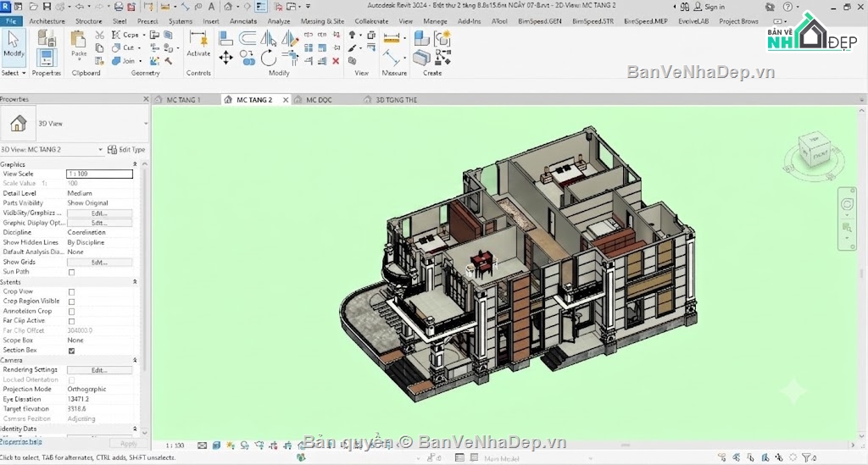Open the 3D View type selector dropdown
This screenshot has height=465, width=868.
[146, 124]
